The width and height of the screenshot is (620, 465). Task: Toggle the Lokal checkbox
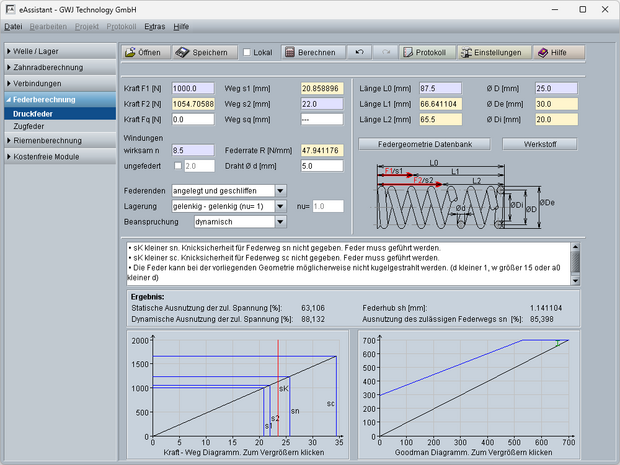pyautogui.click(x=248, y=52)
